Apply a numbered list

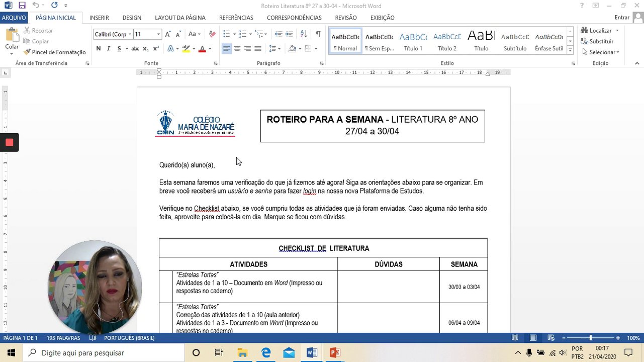point(242,34)
